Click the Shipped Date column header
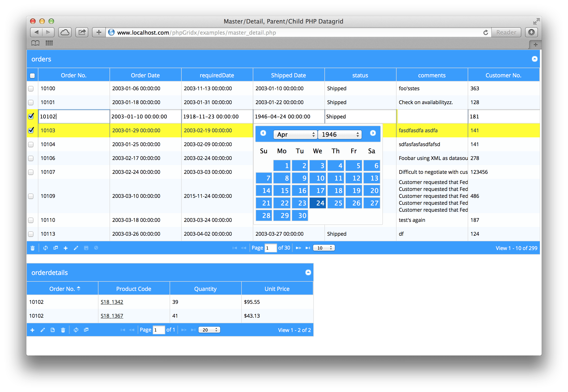The width and height of the screenshot is (568, 392). (x=288, y=75)
